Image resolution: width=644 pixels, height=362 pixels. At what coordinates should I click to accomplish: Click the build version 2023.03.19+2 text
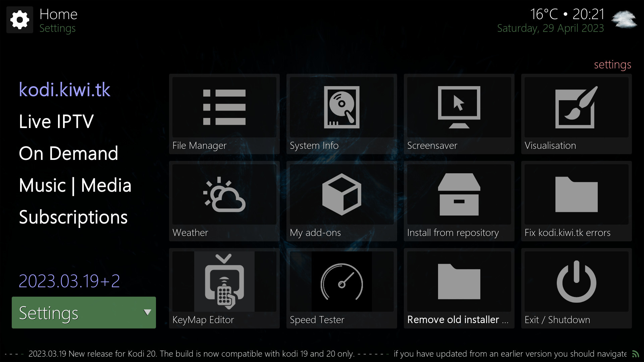69,281
